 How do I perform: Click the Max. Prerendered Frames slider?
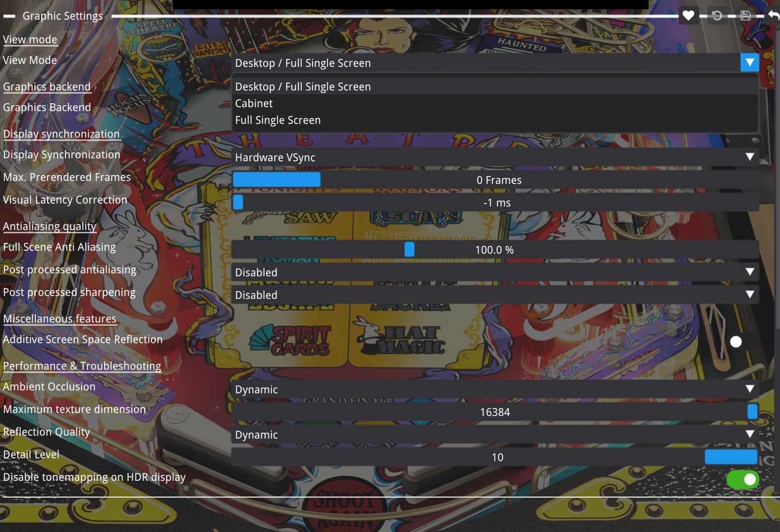point(495,180)
